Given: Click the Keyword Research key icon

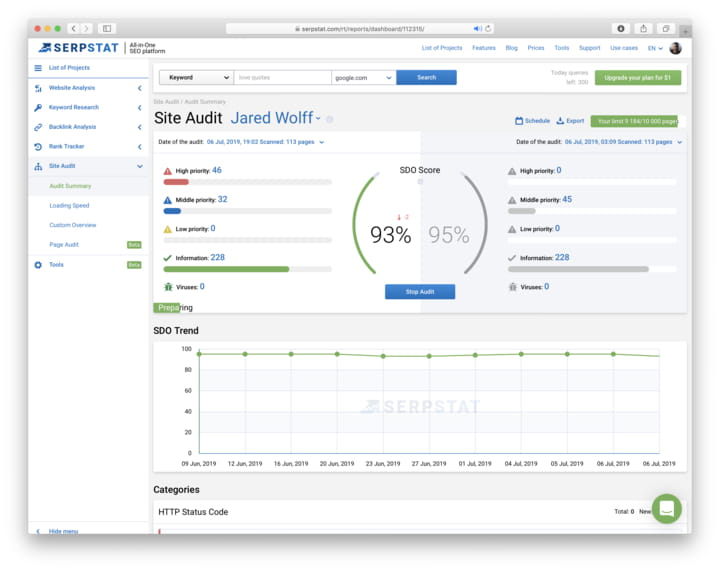Looking at the screenshot, I should [x=38, y=107].
